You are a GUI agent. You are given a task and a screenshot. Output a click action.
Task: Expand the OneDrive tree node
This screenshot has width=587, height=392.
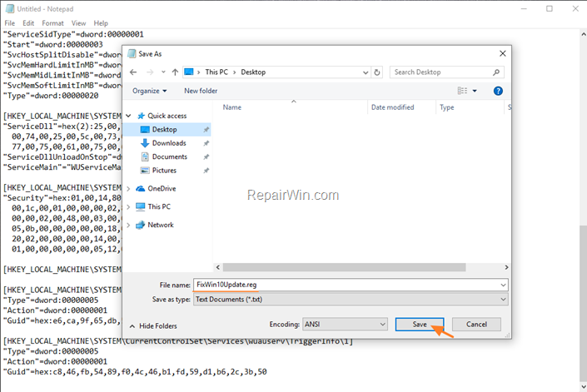(128, 189)
